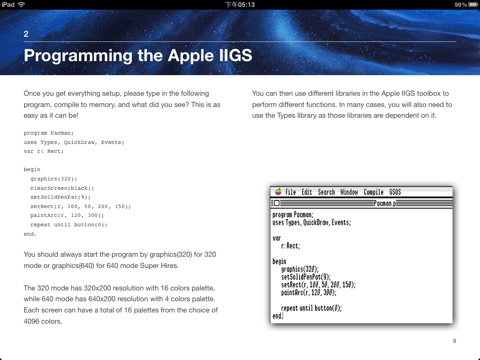Click repeat until button(0) in editor window
This screenshot has width=480, height=360.
coord(311,308)
